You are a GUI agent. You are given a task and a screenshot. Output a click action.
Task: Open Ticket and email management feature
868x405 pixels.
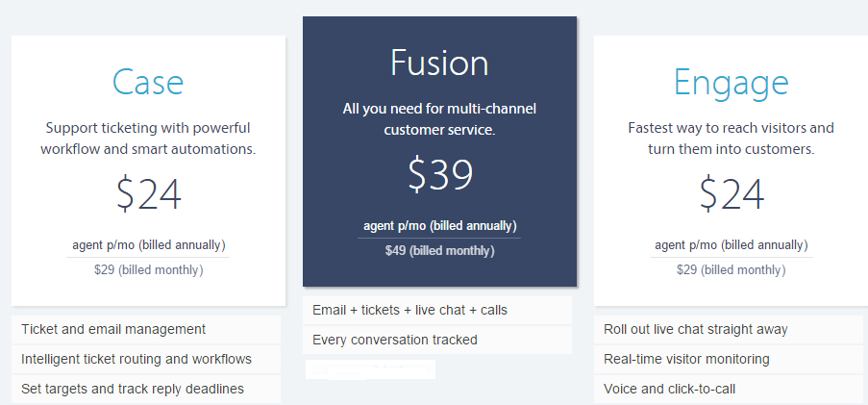coord(146,330)
